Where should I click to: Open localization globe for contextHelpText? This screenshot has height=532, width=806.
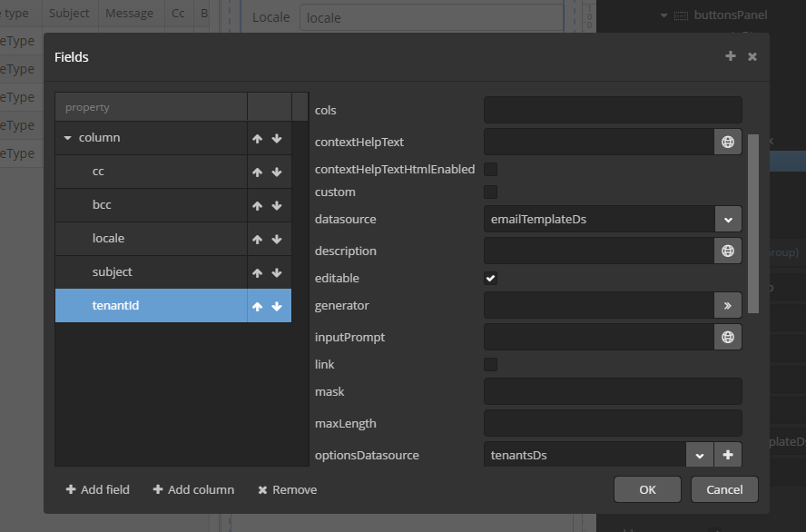pos(727,142)
